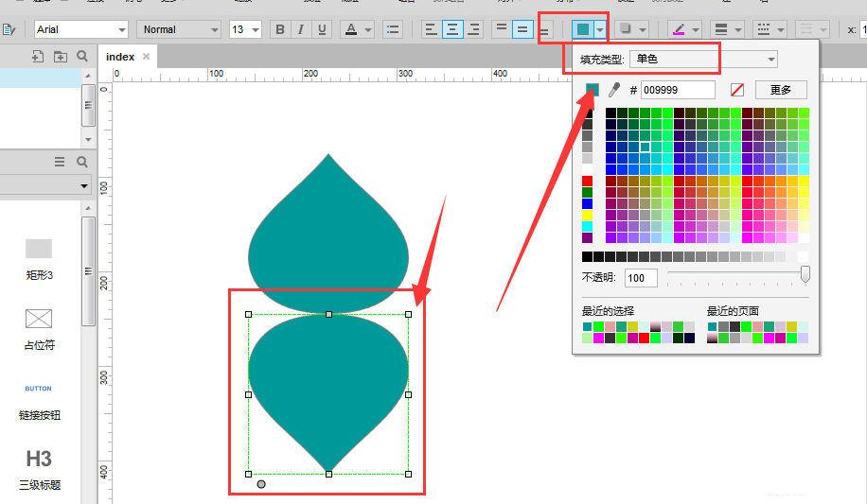Pick first teal swatch under 最近的页面
Screen dimensions: 867x504
pos(712,326)
